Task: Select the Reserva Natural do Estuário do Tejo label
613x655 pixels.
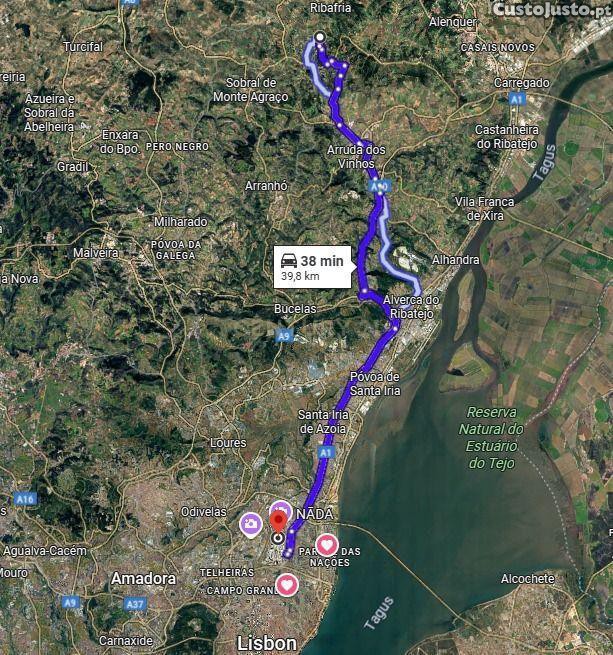Action: (491, 438)
